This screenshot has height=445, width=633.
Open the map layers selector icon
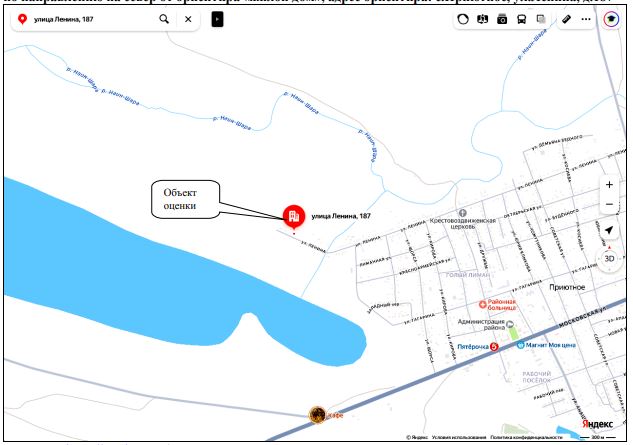tap(541, 19)
